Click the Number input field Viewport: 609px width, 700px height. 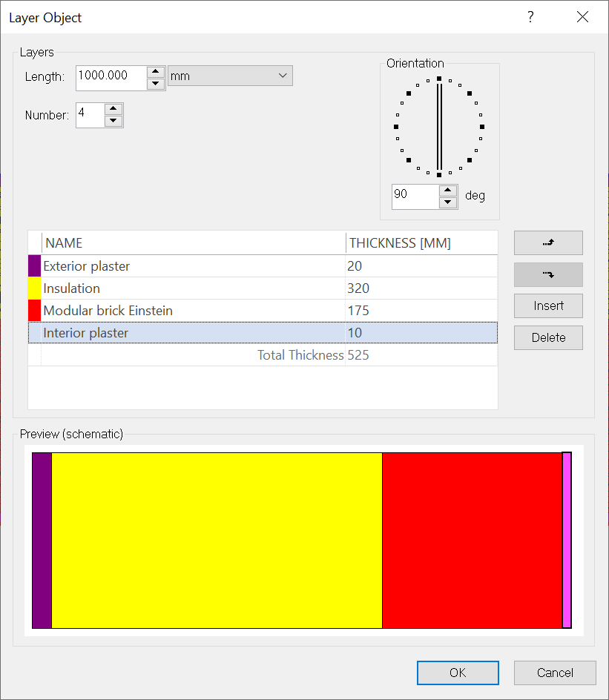pyautogui.click(x=90, y=115)
